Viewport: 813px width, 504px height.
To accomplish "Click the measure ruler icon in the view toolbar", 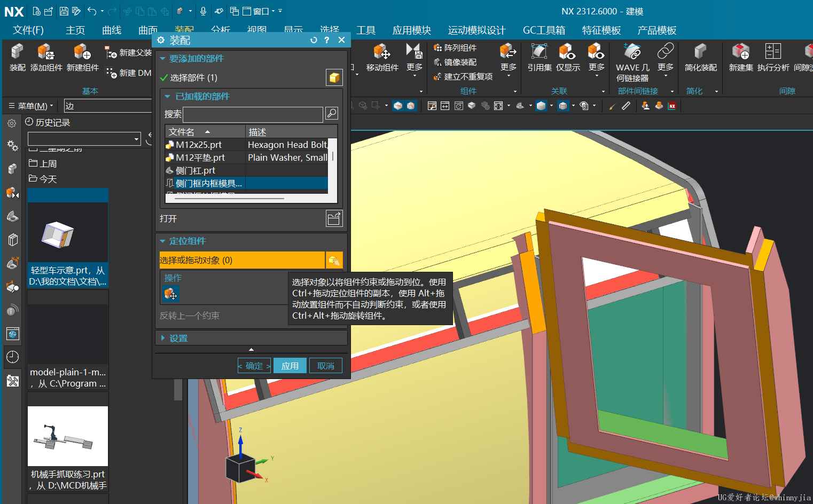I will click(626, 106).
